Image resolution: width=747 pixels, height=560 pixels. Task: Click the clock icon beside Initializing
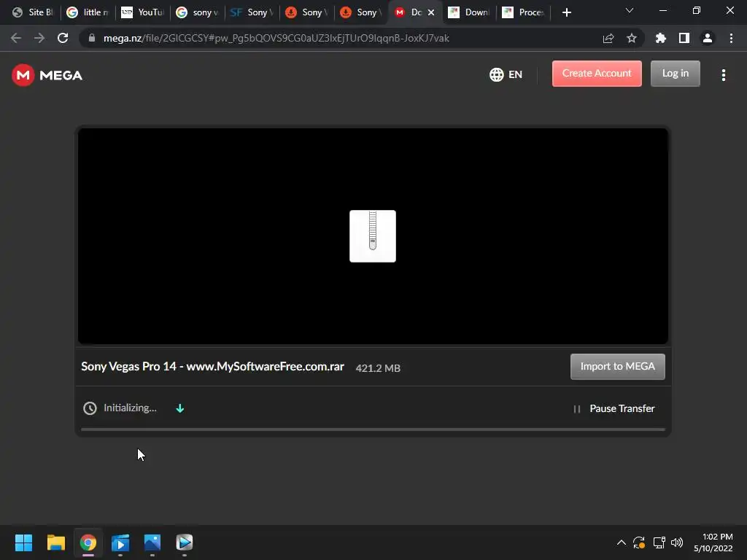[90, 408]
